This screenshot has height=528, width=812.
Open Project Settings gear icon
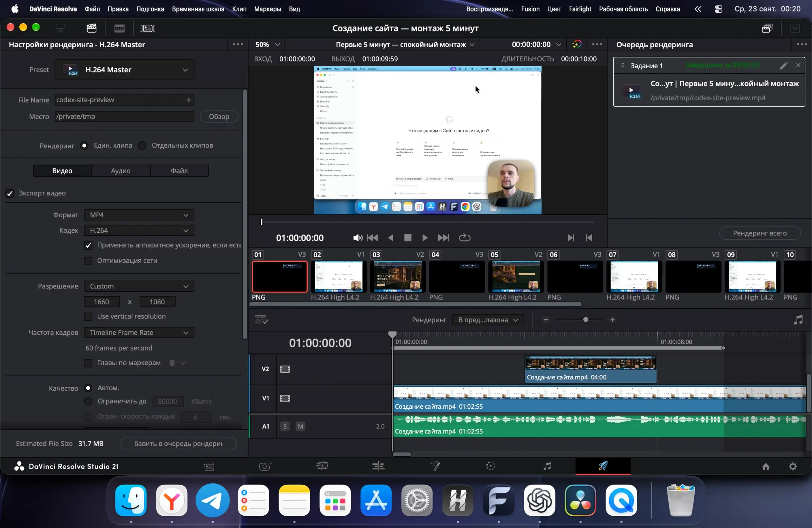pos(793,466)
